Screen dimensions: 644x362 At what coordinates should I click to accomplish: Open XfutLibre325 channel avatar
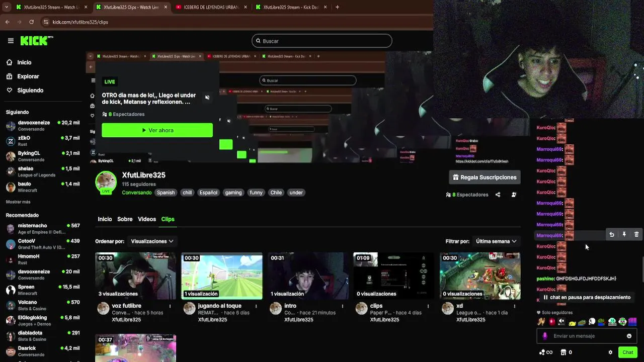point(106,182)
